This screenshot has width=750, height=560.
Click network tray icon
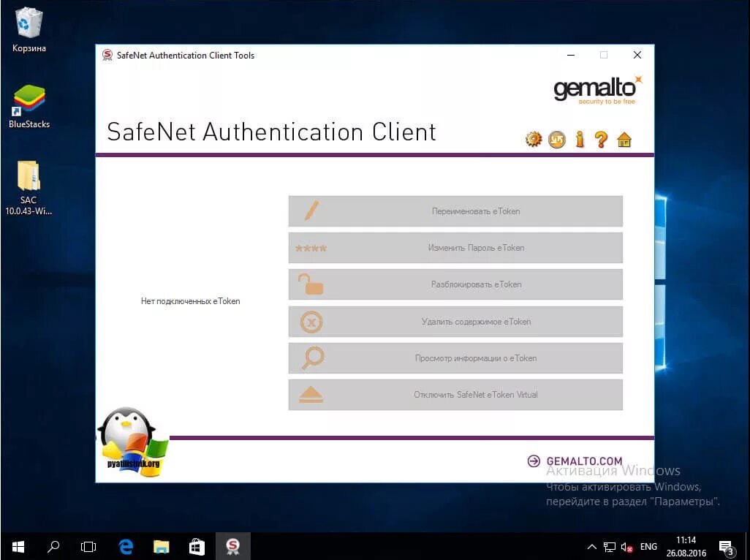point(610,547)
